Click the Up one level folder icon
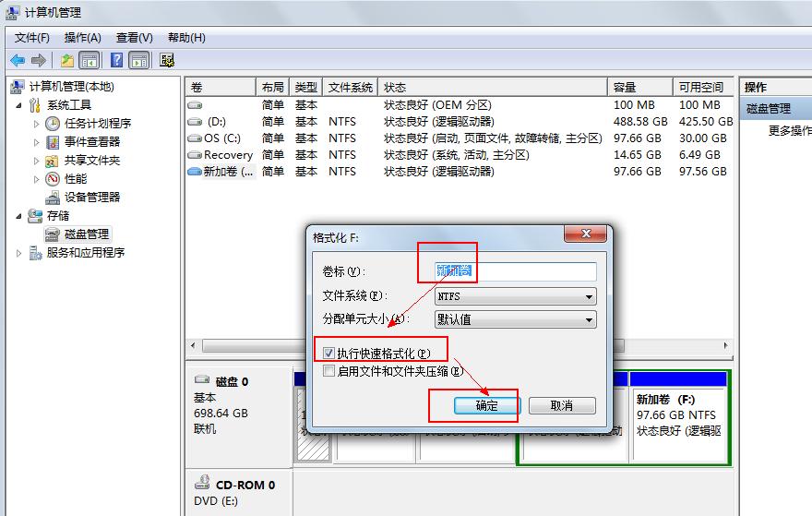Screen dimensions: 812x516 (x=66, y=61)
